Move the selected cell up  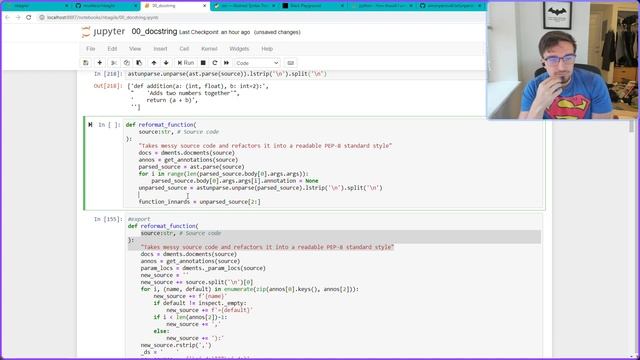pos(154,63)
